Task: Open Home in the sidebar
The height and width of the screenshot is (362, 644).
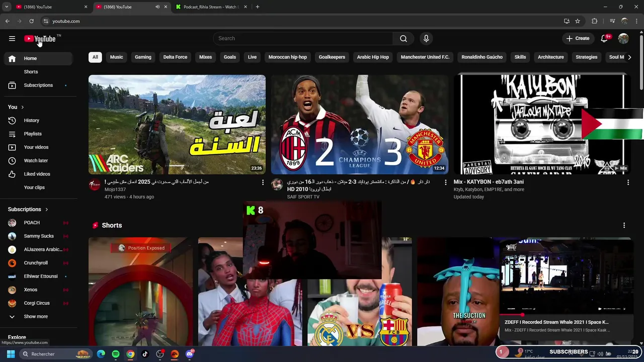Action: point(38,58)
